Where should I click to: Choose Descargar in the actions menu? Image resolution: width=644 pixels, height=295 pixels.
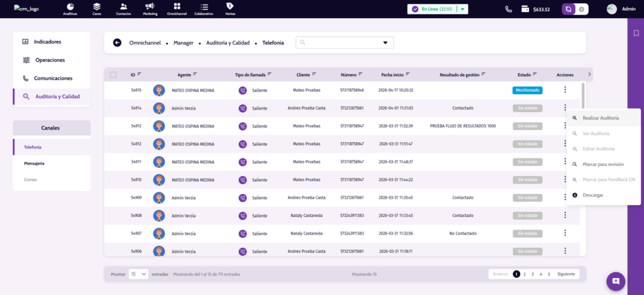(x=593, y=195)
